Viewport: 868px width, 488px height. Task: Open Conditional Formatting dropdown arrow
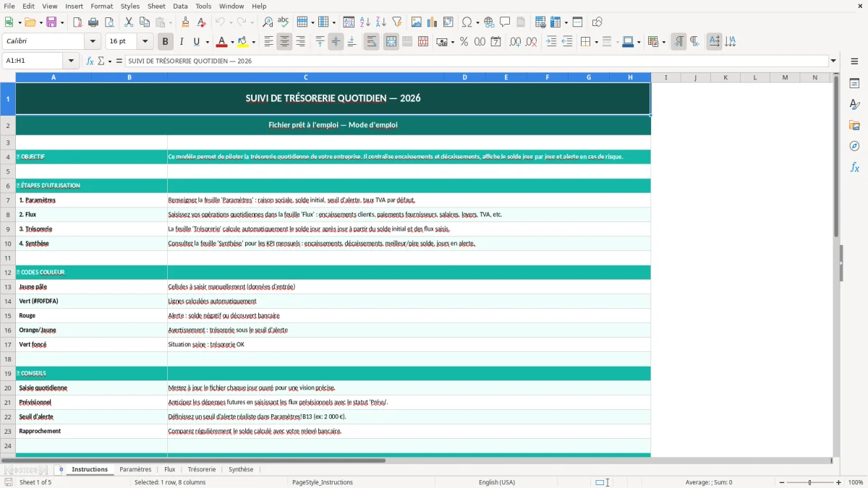(x=663, y=42)
